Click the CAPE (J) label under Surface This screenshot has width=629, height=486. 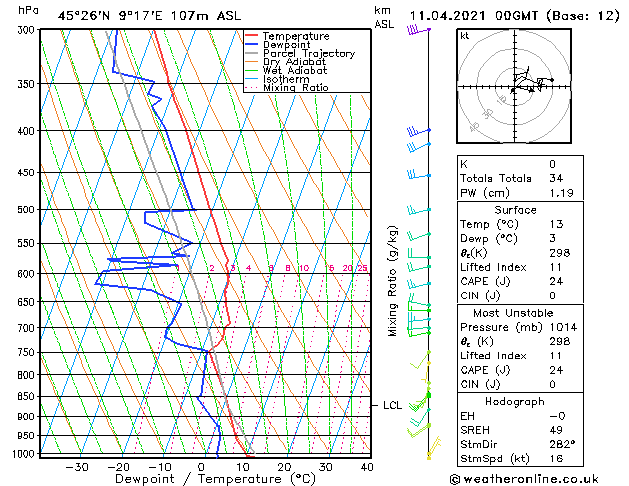485,281
